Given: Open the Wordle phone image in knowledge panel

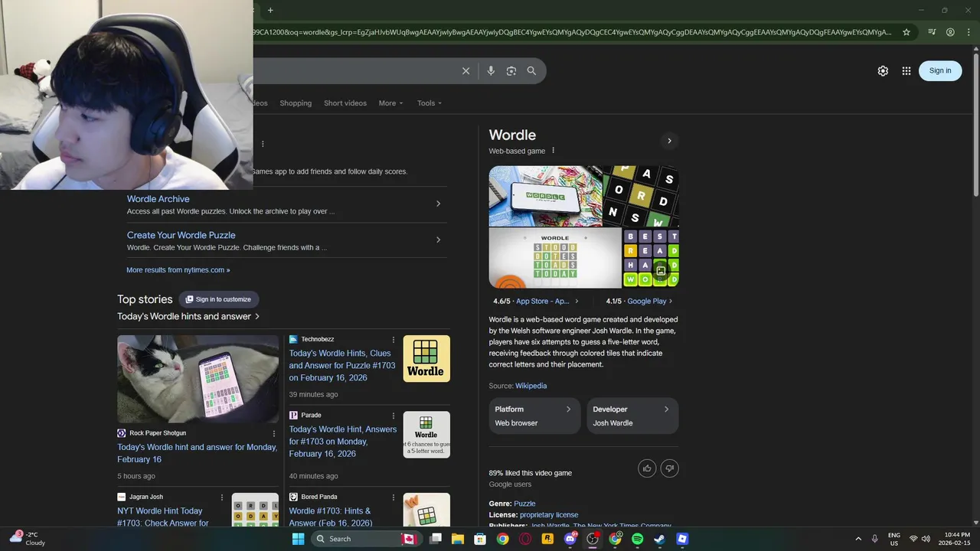Looking at the screenshot, I should pos(545,196).
